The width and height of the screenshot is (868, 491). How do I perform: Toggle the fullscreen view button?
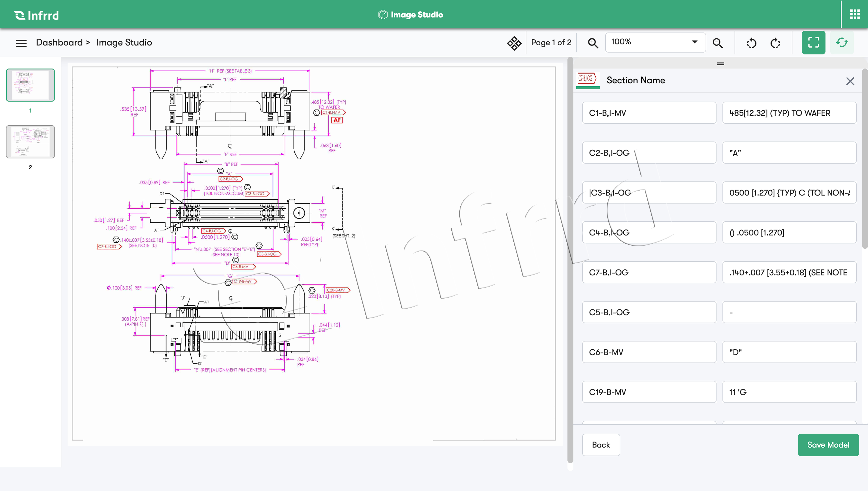813,43
